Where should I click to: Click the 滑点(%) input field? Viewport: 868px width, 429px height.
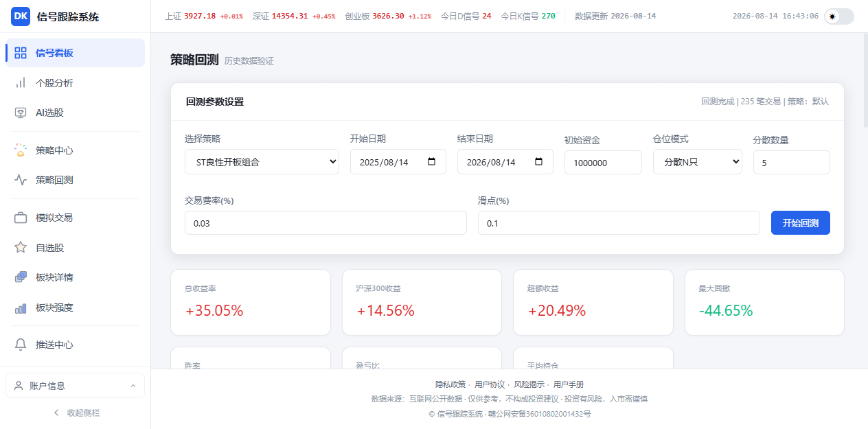pos(619,223)
